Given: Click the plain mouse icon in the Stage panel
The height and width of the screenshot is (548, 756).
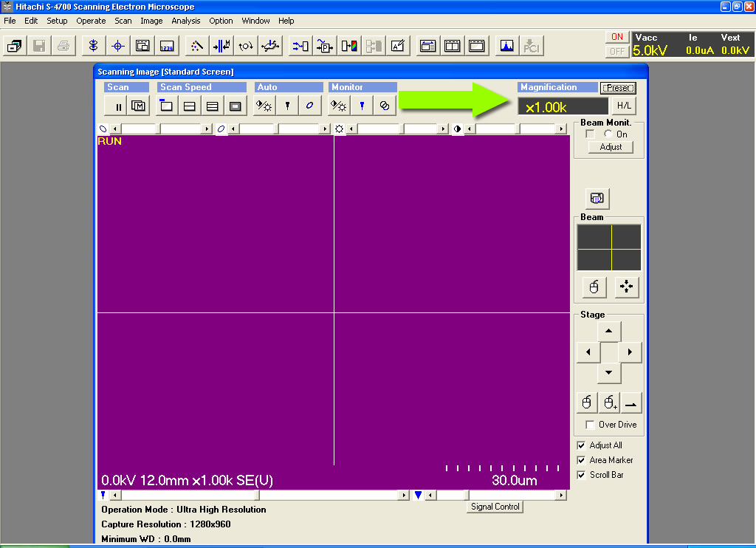Looking at the screenshot, I should pos(587,403).
